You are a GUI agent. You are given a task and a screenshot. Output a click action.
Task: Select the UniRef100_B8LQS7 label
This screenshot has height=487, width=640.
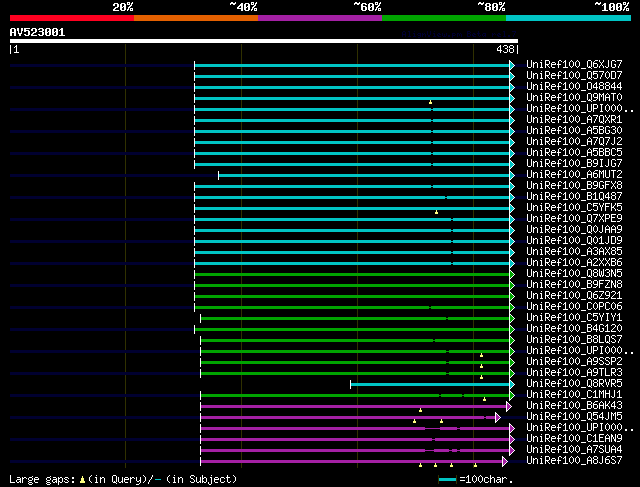point(574,340)
